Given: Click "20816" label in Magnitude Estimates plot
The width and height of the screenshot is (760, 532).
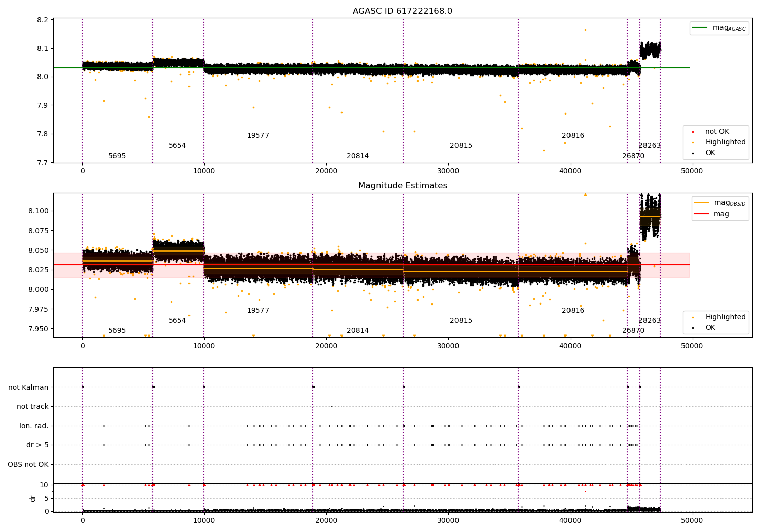Looking at the screenshot, I should click(x=573, y=311).
